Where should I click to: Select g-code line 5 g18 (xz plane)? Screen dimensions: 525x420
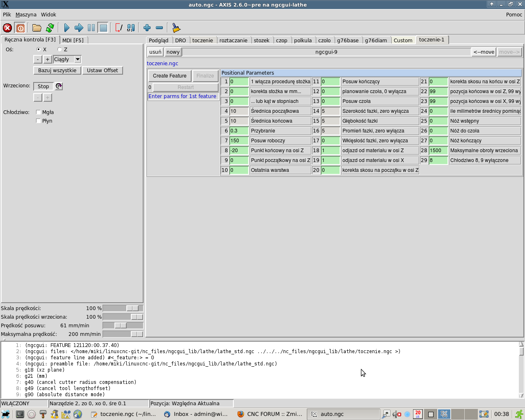[44, 370]
